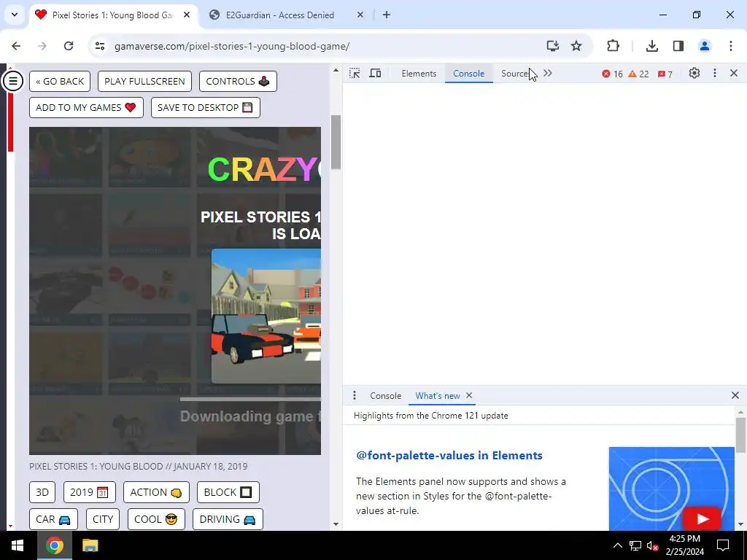Select the DRIVING tag
Screen dimensions: 747x560
(x=228, y=519)
